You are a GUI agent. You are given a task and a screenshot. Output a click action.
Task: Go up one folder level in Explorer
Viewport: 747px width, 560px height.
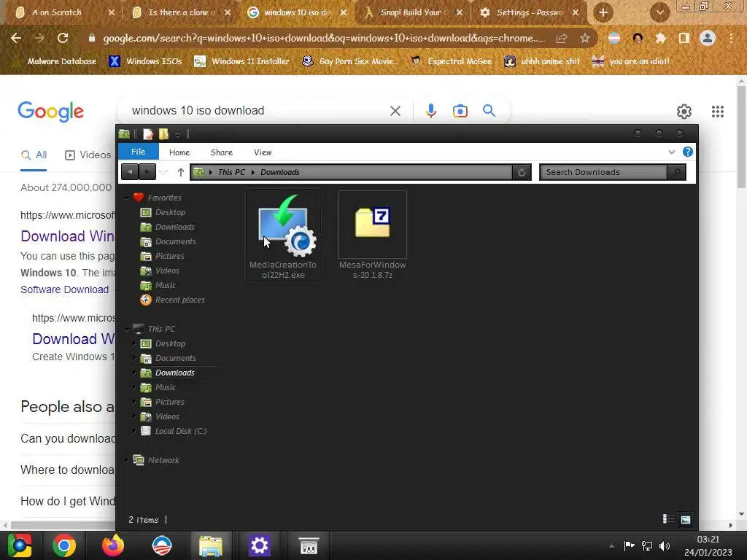pos(181,172)
